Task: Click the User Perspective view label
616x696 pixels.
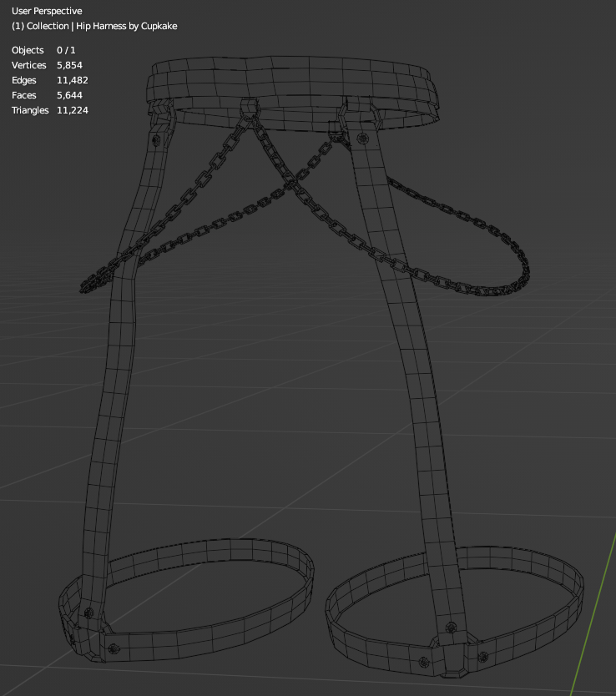Action: click(x=47, y=11)
